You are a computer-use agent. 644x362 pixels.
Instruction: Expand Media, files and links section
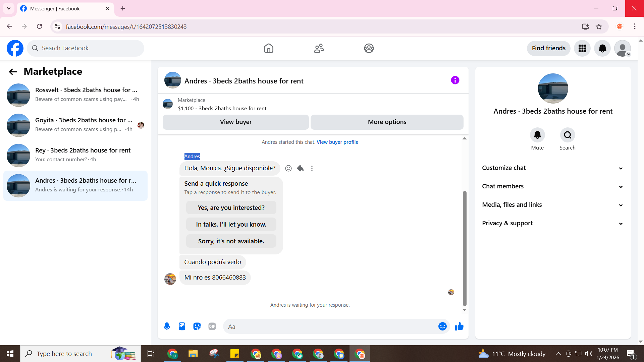point(553,205)
